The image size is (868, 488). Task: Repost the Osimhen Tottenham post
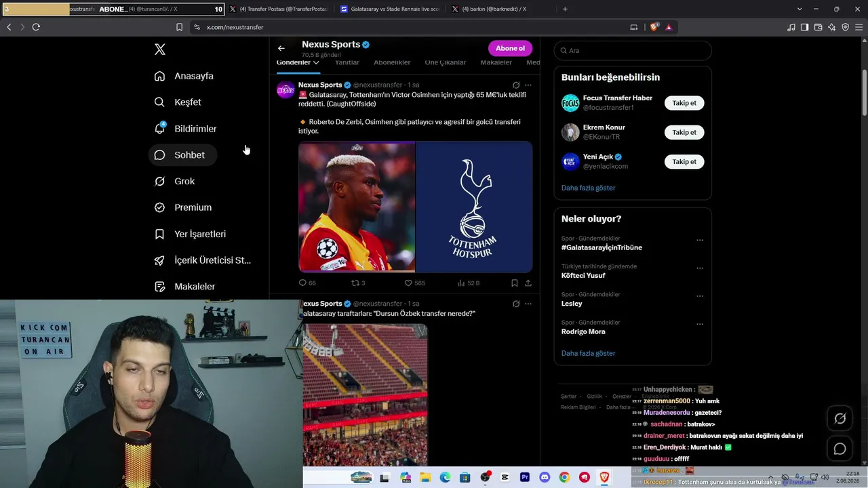coord(358,283)
